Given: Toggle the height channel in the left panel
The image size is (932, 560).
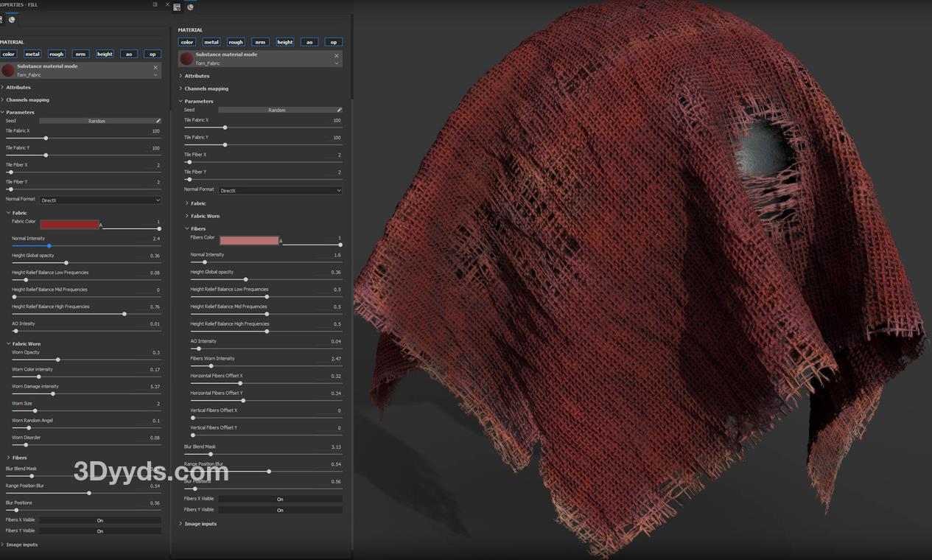Looking at the screenshot, I should pyautogui.click(x=105, y=54).
